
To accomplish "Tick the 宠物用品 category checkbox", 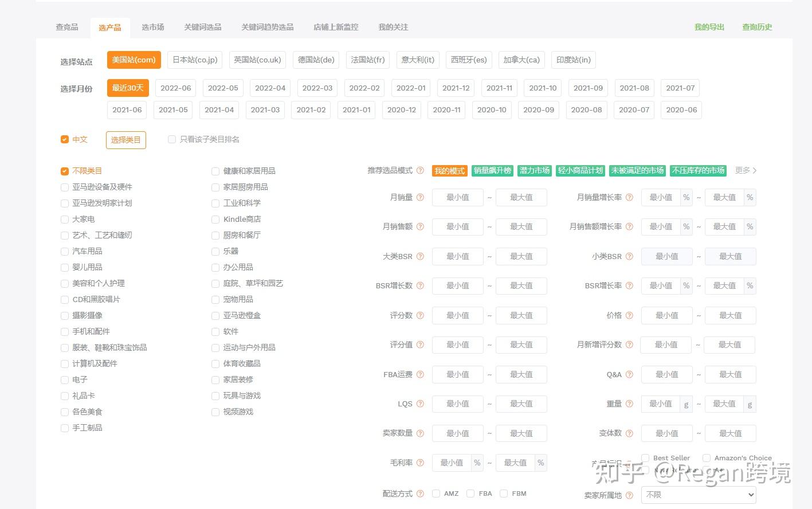I will [x=215, y=299].
